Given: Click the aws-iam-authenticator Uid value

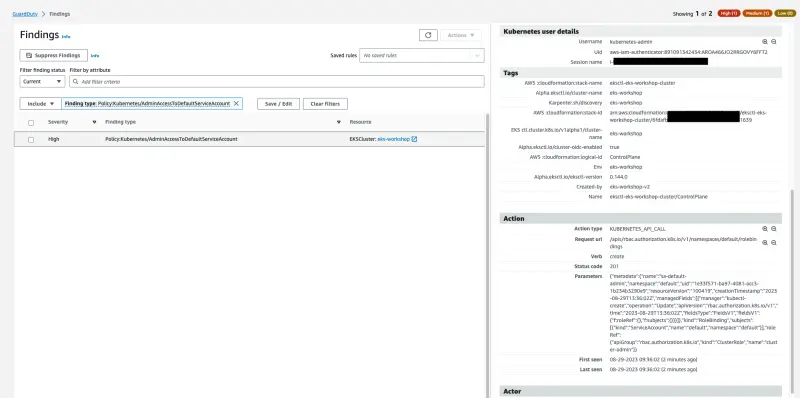Looking at the screenshot, I should [x=688, y=52].
